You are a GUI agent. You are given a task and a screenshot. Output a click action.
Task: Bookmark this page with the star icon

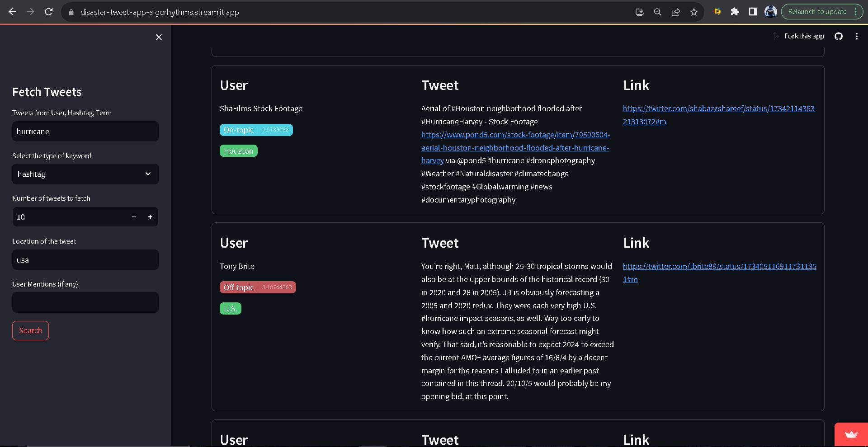[694, 12]
